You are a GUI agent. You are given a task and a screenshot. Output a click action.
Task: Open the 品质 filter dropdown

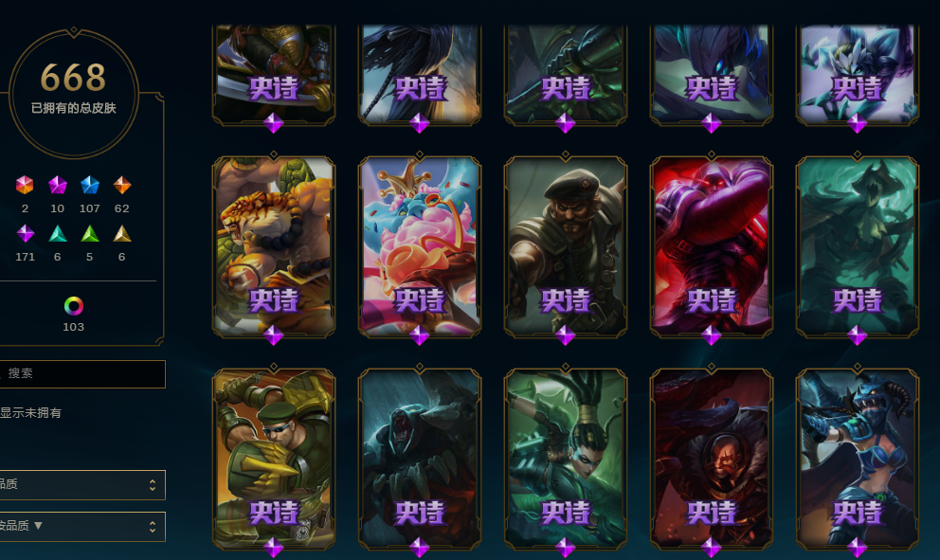[x=82, y=484]
